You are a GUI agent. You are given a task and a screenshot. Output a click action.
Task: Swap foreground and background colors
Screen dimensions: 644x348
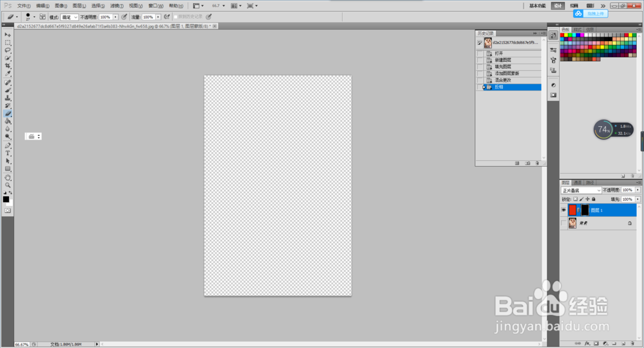10,192
